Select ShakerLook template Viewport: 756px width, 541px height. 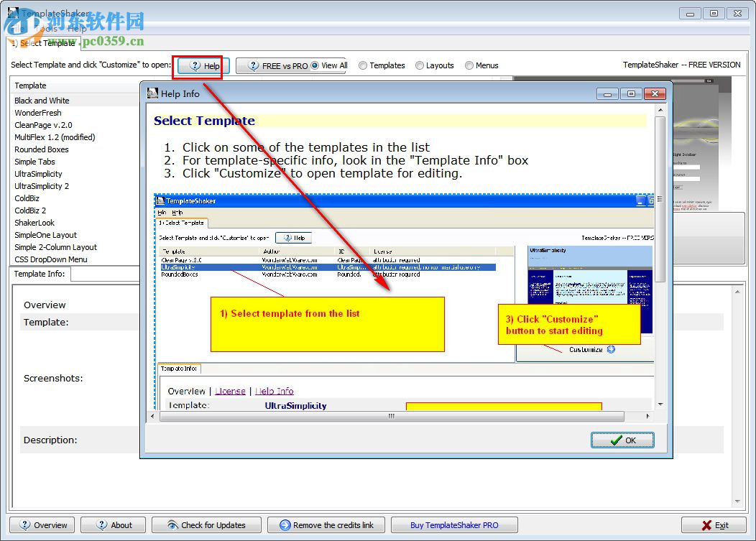coord(34,223)
